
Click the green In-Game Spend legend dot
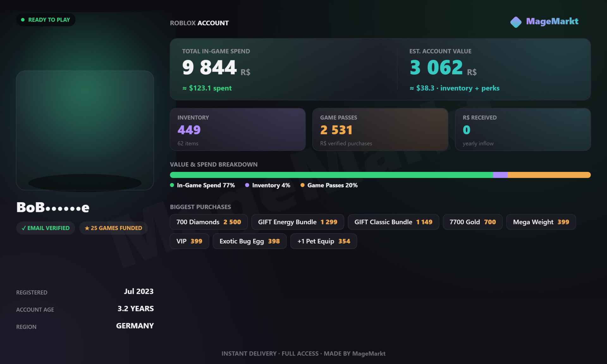pyautogui.click(x=172, y=185)
